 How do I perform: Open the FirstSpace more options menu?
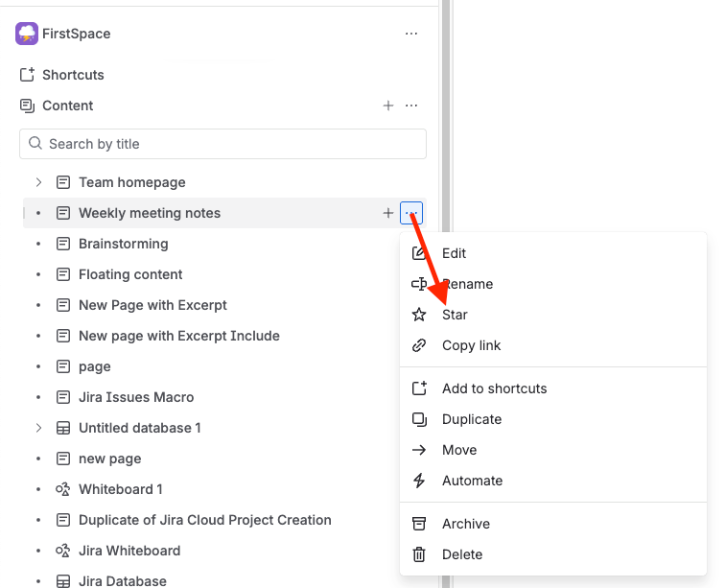[411, 34]
